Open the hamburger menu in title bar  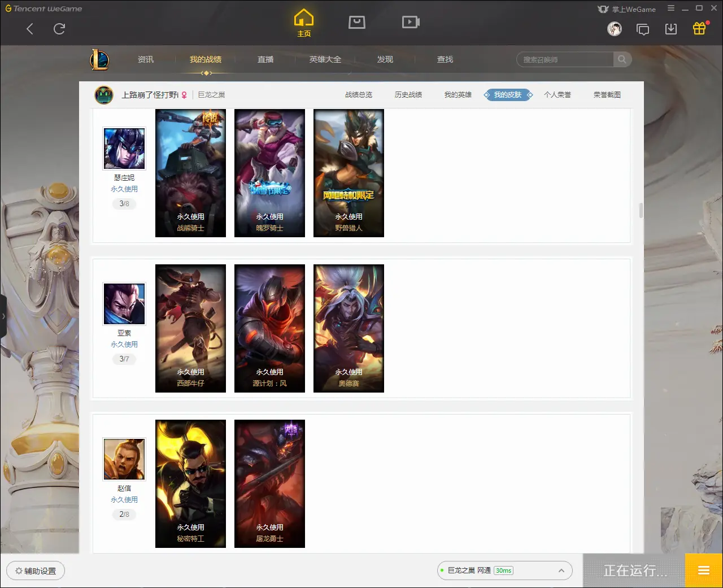click(671, 8)
